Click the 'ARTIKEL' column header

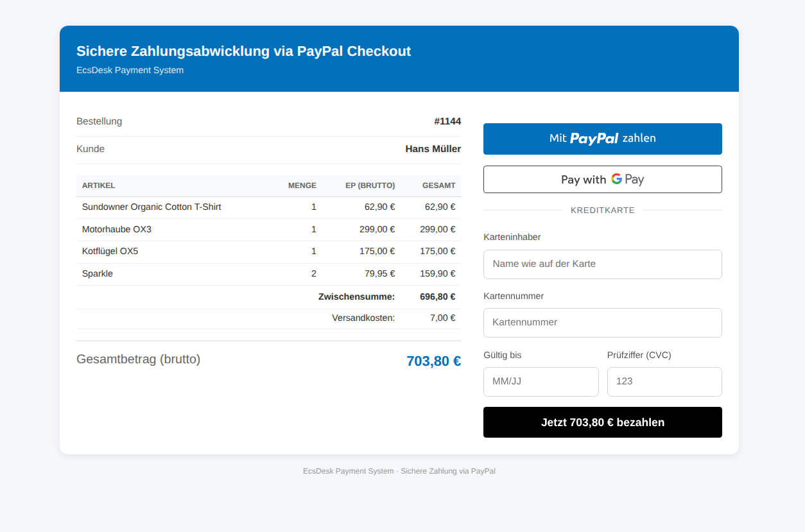pos(99,185)
